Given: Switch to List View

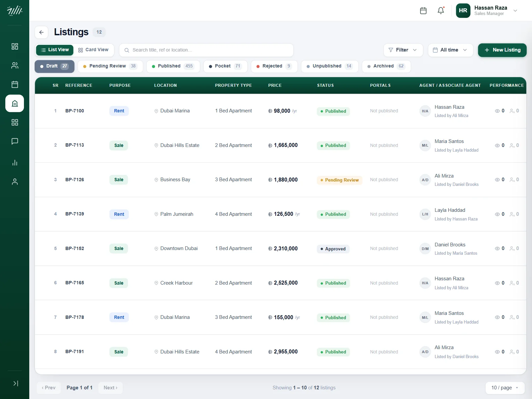Looking at the screenshot, I should 55,50.
